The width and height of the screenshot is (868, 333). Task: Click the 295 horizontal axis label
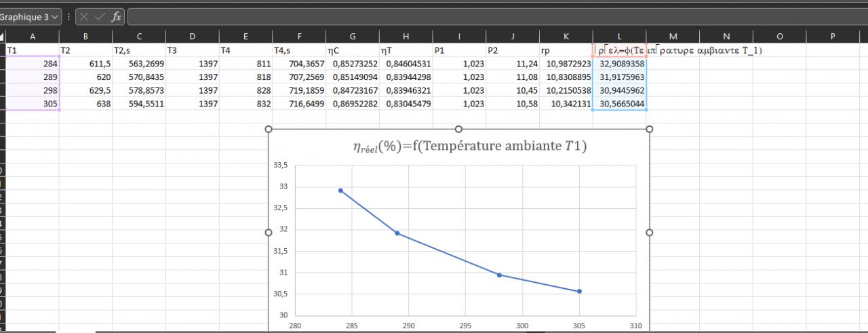465,326
